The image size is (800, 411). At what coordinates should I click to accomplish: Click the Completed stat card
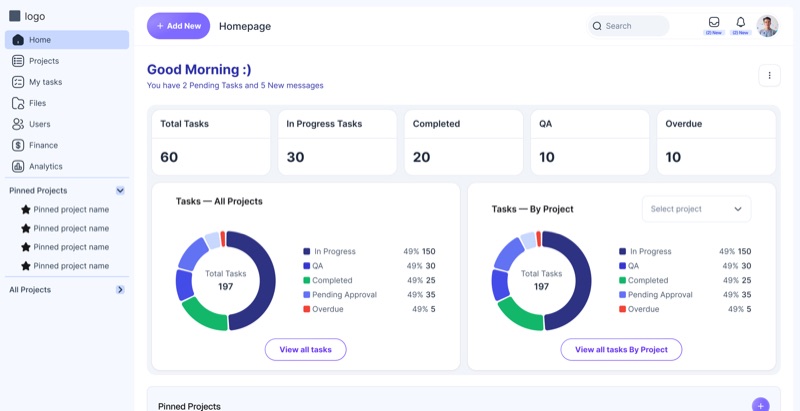pos(464,142)
